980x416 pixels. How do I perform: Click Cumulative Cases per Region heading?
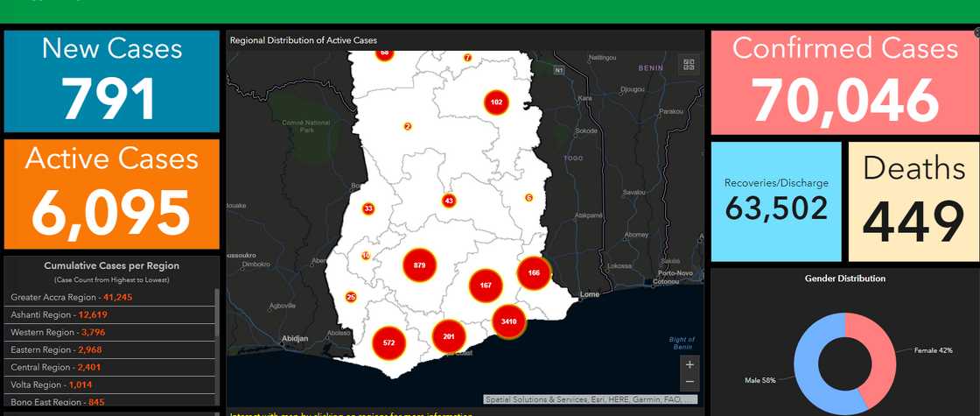pyautogui.click(x=111, y=266)
